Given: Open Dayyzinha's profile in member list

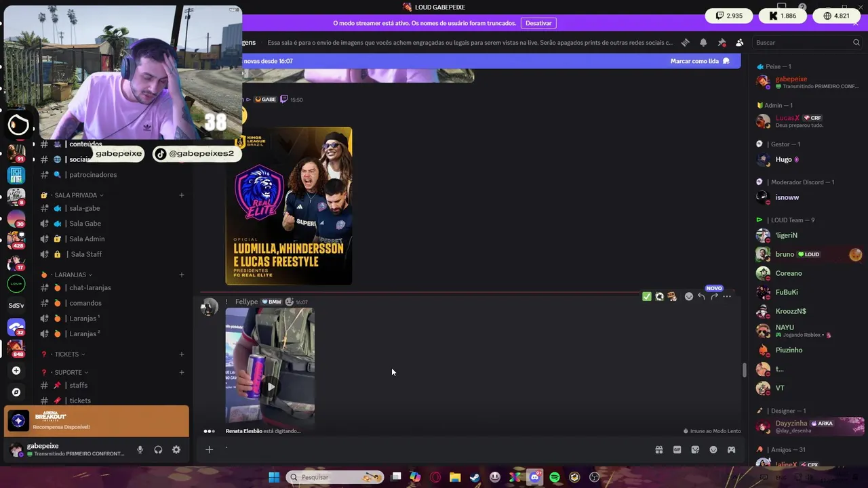Looking at the screenshot, I should (x=808, y=426).
